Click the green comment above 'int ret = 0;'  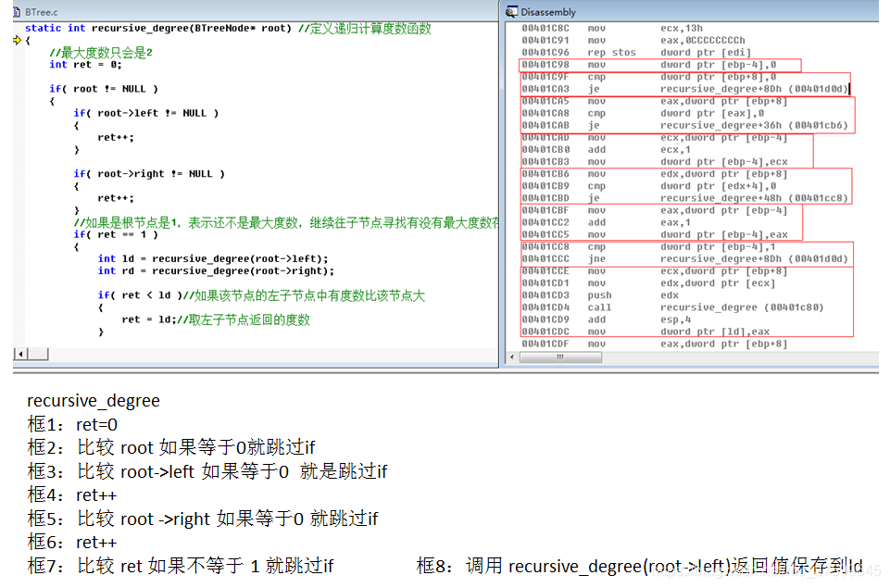[x=100, y=53]
